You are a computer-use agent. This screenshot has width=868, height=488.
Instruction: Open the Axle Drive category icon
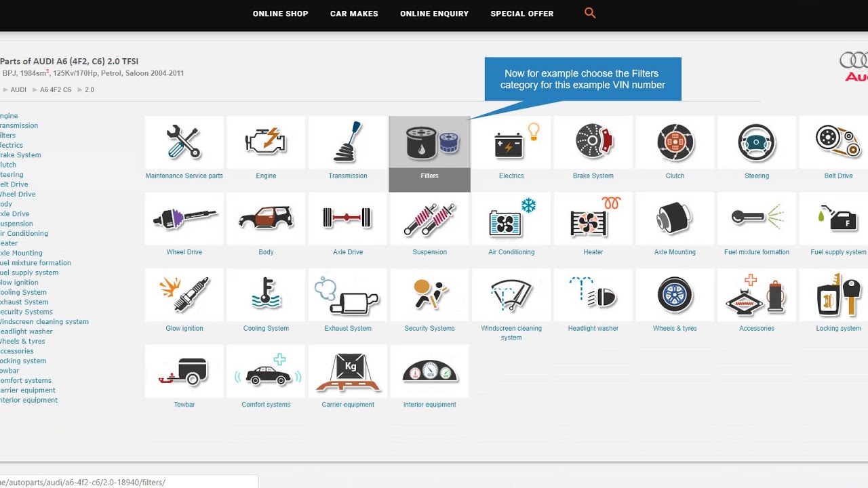click(x=348, y=218)
